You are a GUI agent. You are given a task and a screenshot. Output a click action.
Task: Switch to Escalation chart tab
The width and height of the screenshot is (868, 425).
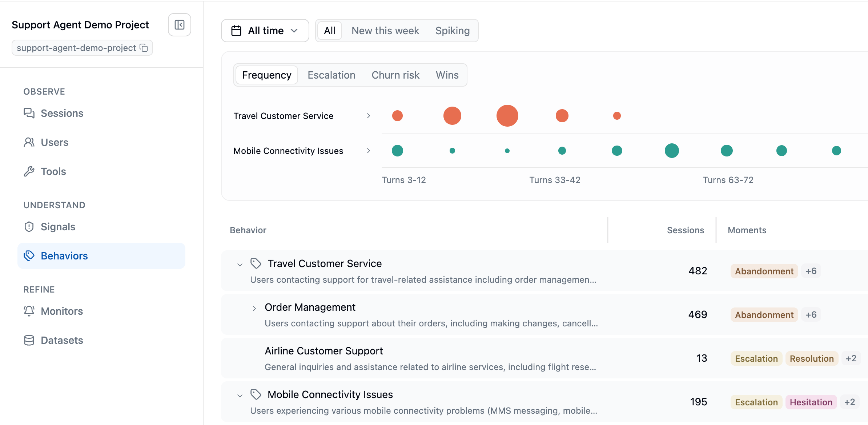tap(331, 75)
